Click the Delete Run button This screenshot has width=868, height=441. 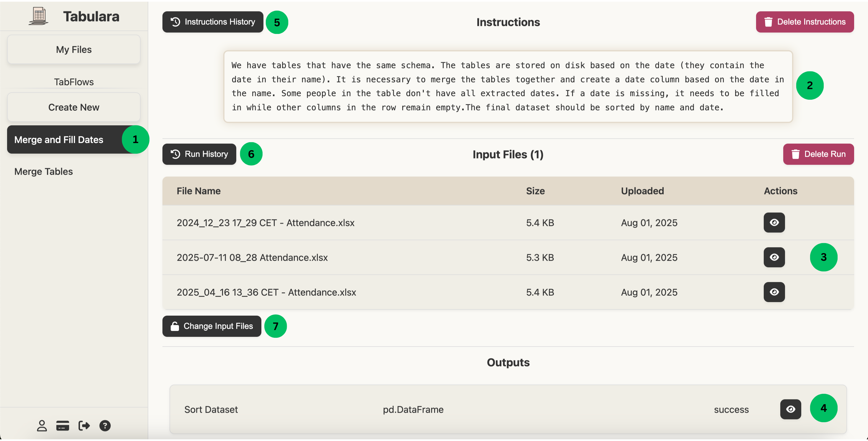point(818,154)
